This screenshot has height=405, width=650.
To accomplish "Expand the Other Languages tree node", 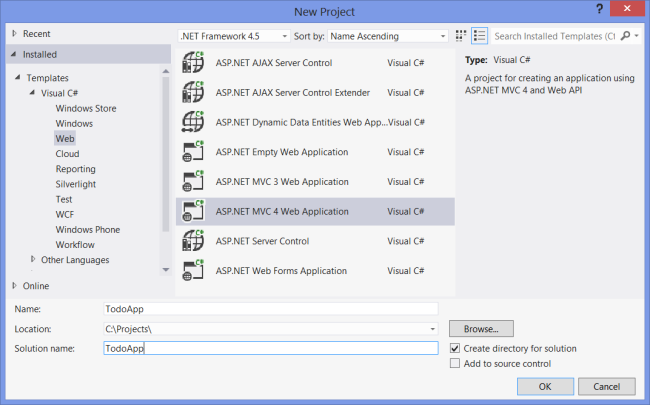I will [x=33, y=259].
